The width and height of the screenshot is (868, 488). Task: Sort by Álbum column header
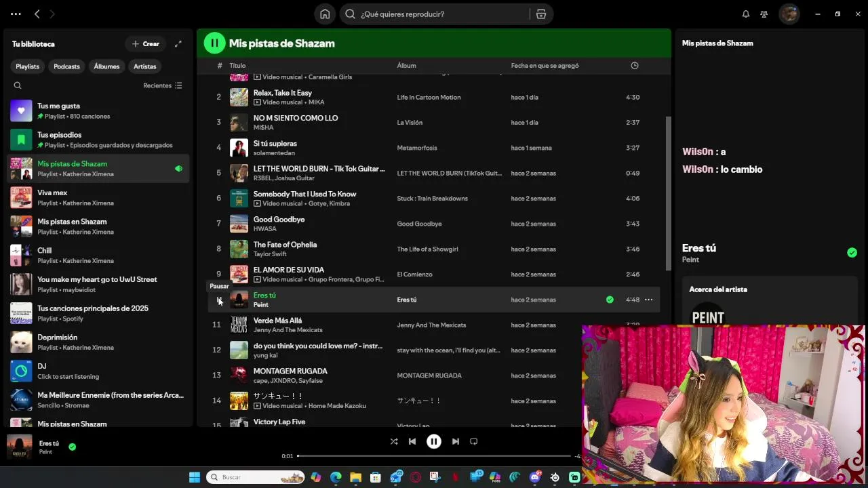point(406,66)
